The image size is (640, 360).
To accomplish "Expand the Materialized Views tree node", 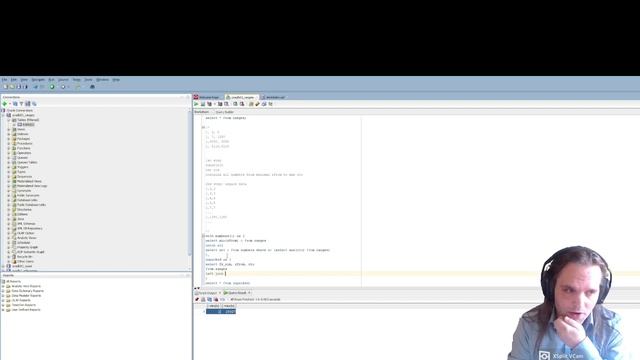I will pos(9,181).
